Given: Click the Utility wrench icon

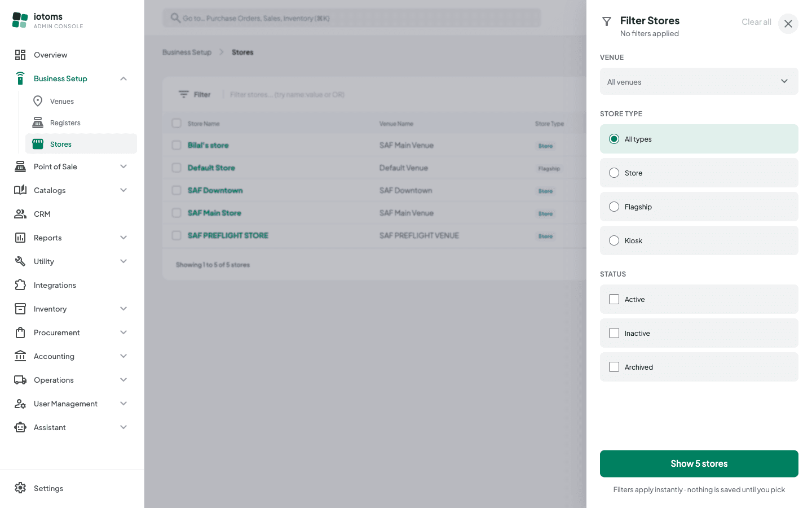Looking at the screenshot, I should coord(20,261).
